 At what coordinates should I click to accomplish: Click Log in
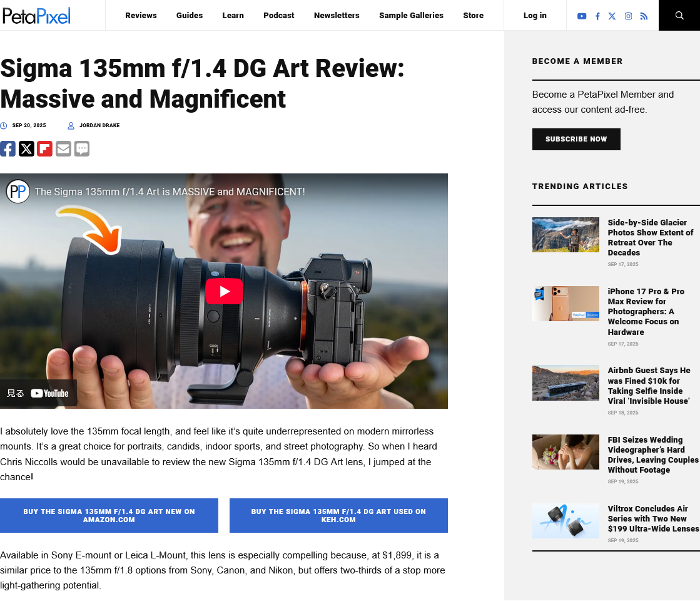point(535,15)
